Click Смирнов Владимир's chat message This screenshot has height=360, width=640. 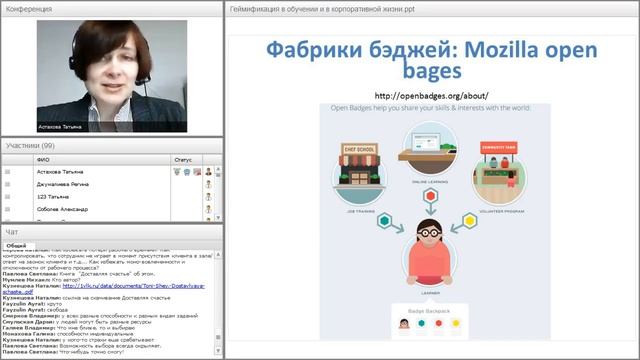click(x=100, y=316)
